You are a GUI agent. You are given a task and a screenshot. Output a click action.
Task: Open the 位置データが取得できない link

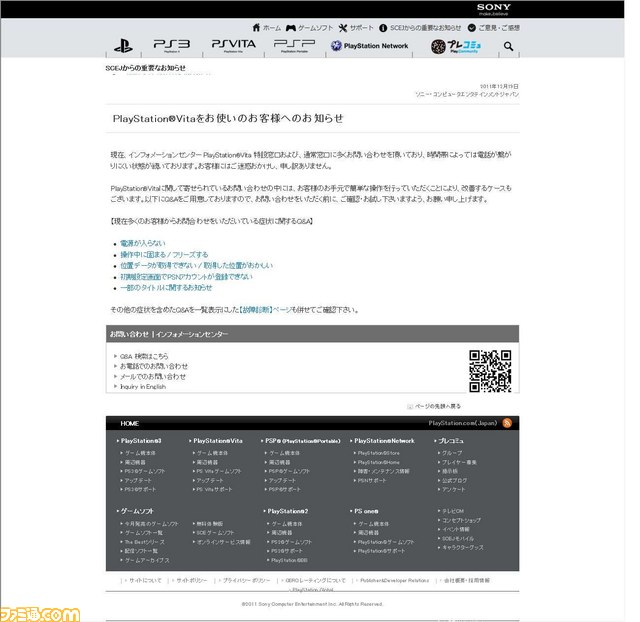196,266
